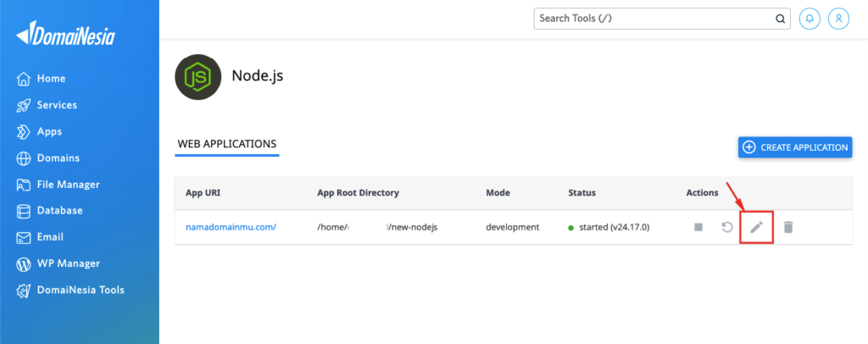Open the namadomainmu.com/ link
The height and width of the screenshot is (344, 868).
[231, 227]
